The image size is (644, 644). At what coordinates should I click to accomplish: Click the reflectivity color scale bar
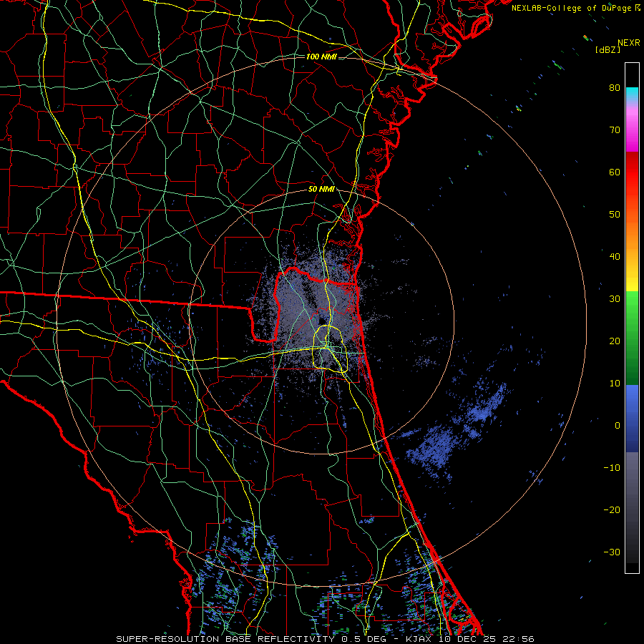pyautogui.click(x=632, y=318)
